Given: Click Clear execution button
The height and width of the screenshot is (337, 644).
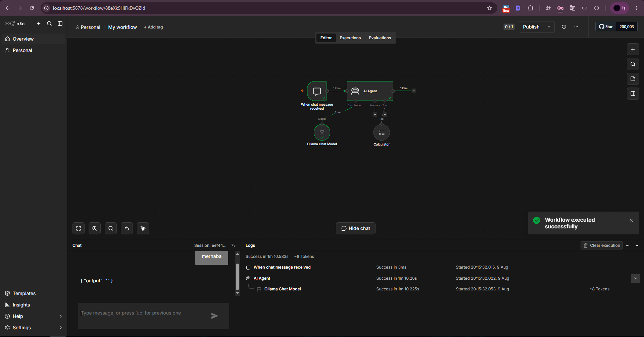Looking at the screenshot, I should click(x=602, y=245).
